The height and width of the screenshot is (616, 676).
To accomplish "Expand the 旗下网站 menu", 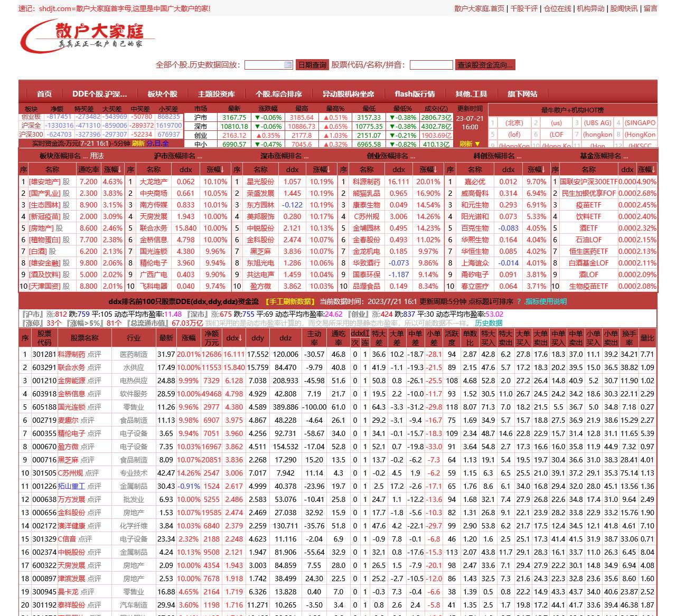I will [522, 94].
